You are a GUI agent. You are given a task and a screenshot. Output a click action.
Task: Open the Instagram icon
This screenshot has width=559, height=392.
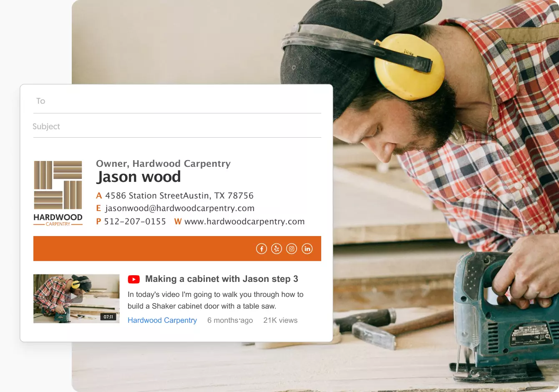292,248
